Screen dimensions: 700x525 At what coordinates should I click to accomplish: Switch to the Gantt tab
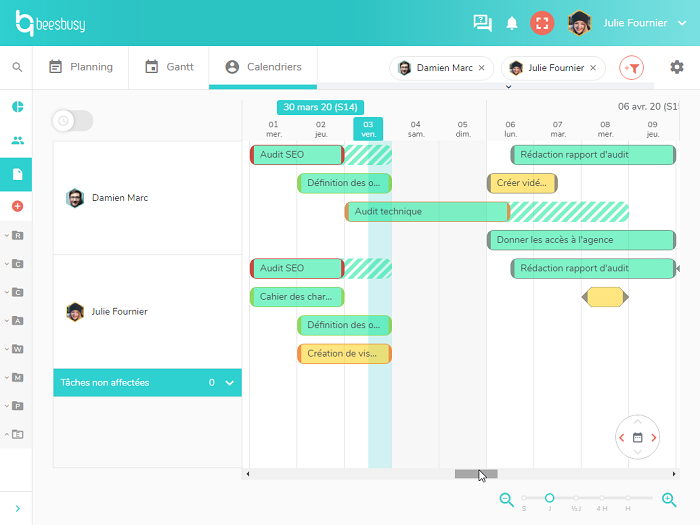pos(169,67)
